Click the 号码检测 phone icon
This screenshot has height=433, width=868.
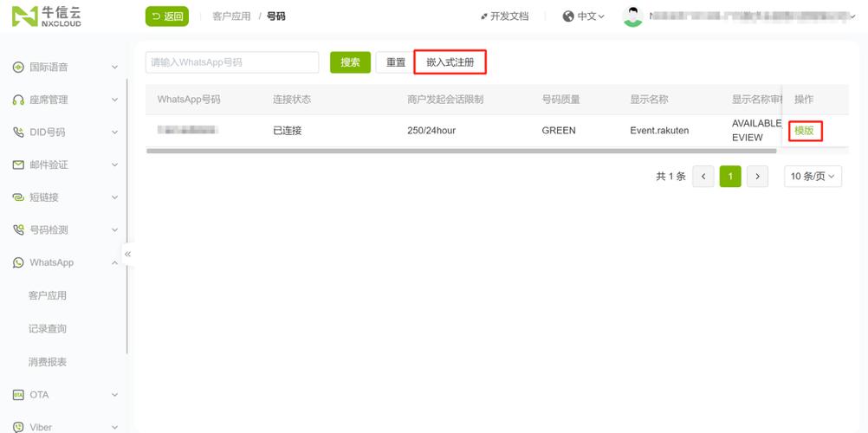tap(18, 229)
